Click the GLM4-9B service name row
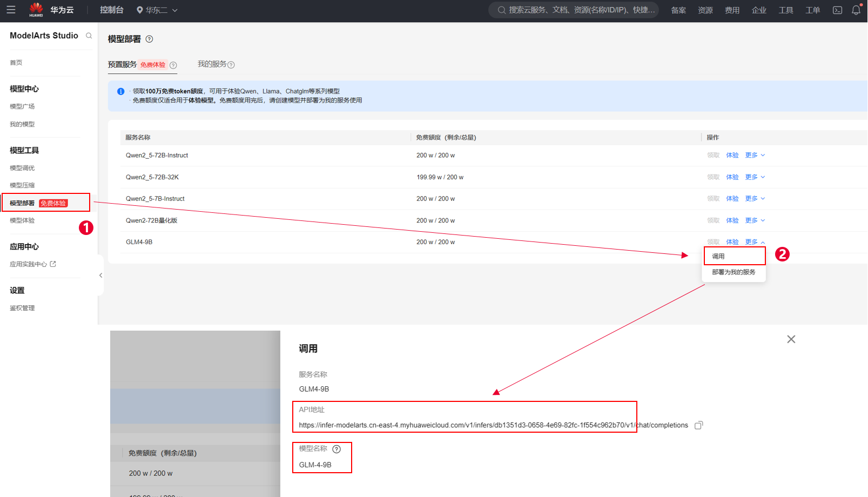 point(139,242)
